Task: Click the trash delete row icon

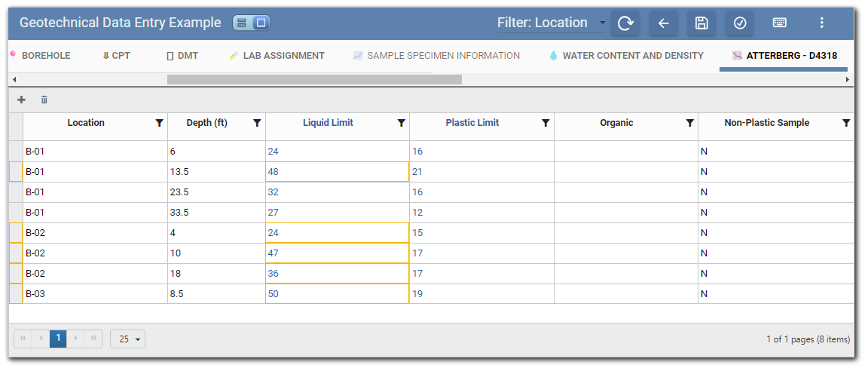Action: [44, 100]
